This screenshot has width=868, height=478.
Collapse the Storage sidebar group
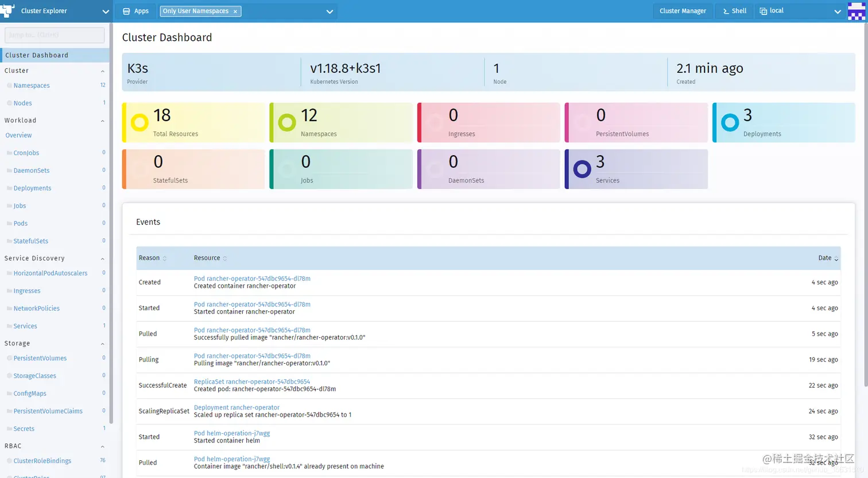(103, 344)
